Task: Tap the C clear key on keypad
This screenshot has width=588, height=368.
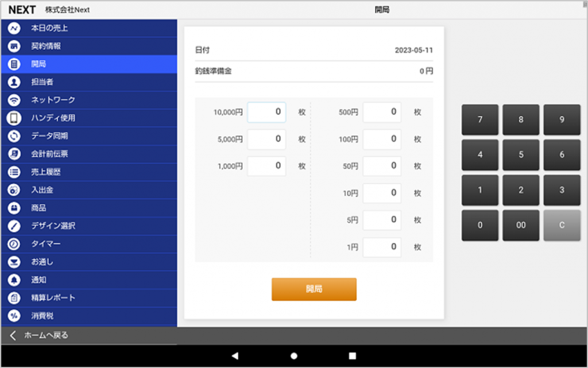Action: click(x=562, y=226)
